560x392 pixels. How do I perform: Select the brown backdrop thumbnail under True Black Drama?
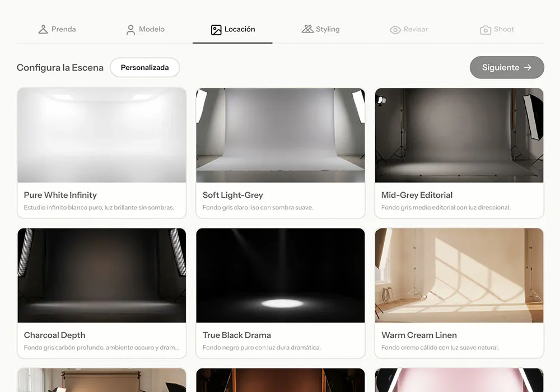pyautogui.click(x=281, y=380)
